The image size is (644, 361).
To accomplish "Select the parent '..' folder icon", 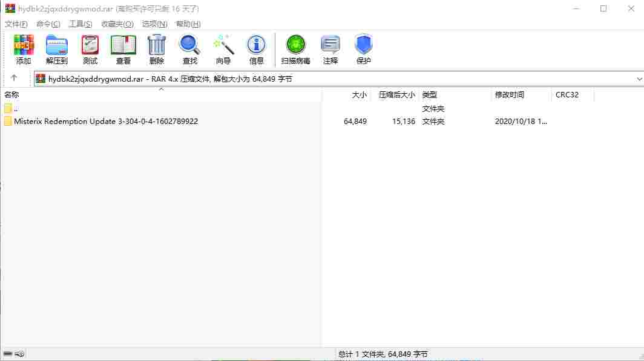I will tap(8, 108).
